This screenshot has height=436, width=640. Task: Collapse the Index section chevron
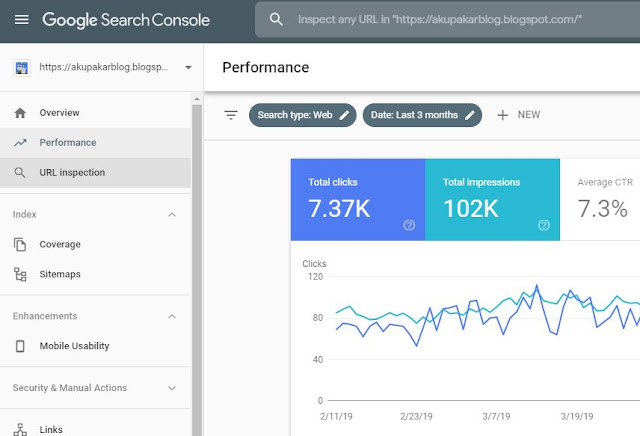(172, 215)
